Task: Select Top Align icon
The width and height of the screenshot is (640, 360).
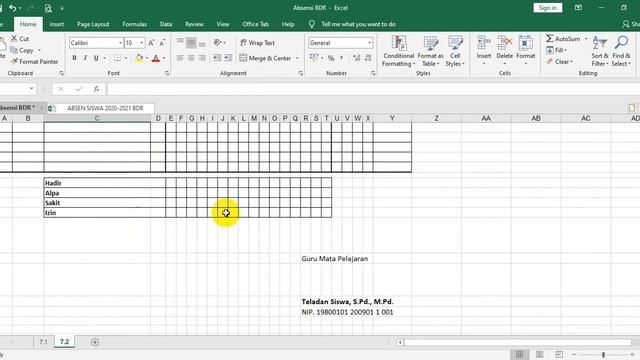Action: (180, 42)
